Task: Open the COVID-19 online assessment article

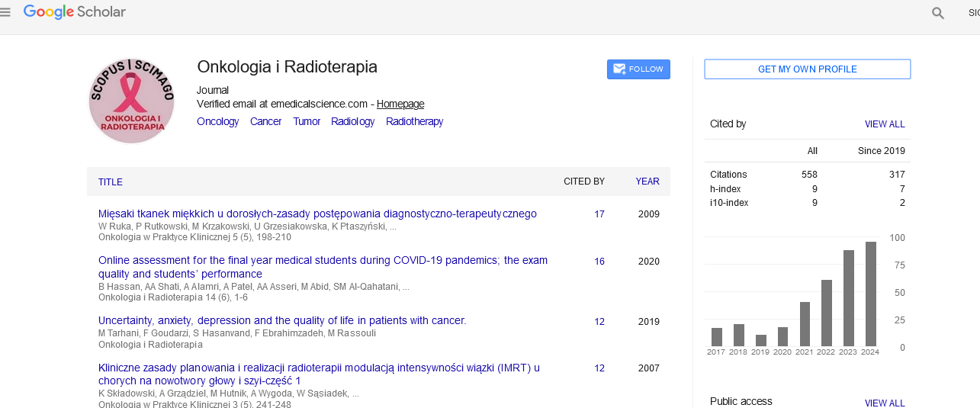Action: 323,261
